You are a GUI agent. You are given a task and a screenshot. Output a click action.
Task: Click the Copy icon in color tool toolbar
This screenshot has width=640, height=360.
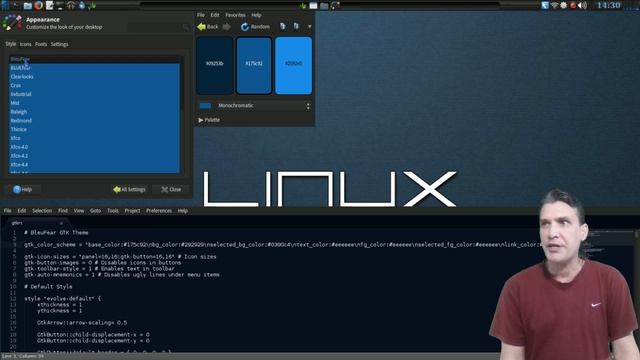coord(282,26)
